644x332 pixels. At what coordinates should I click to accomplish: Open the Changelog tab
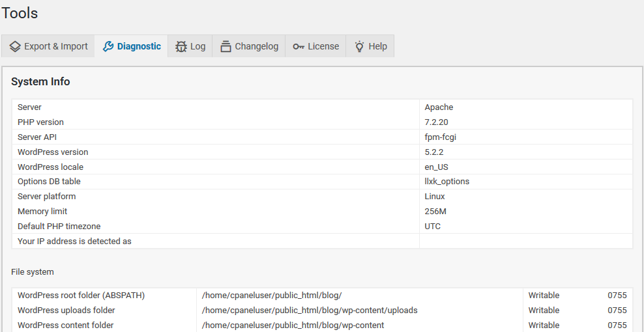coord(256,46)
